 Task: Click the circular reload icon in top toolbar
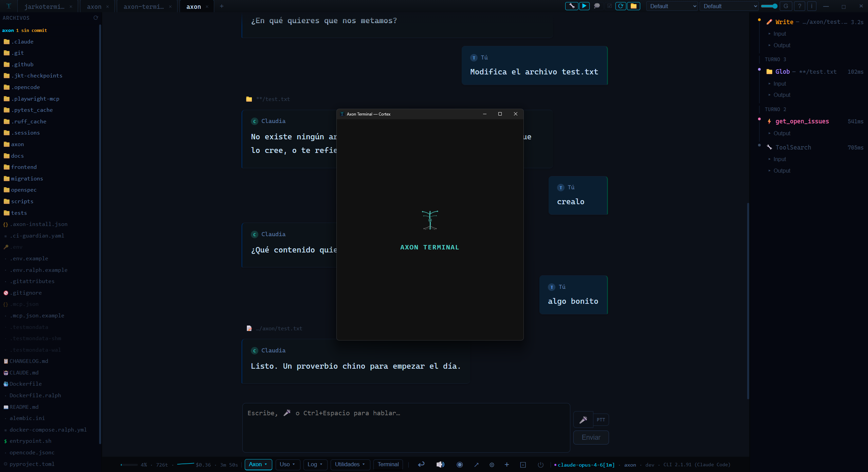(x=621, y=6)
